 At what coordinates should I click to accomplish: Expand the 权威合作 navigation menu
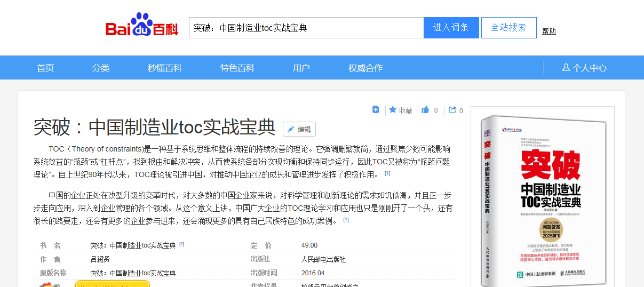[365, 68]
